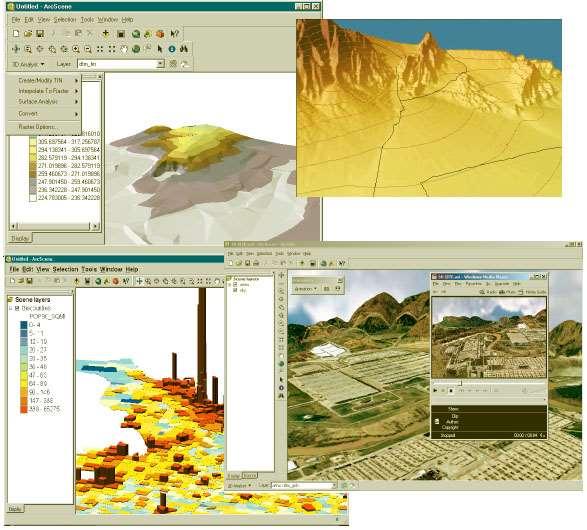The width and height of the screenshot is (587, 530).
Task: Click Find binoculars in right window vertical toolbar
Action: (x=282, y=396)
